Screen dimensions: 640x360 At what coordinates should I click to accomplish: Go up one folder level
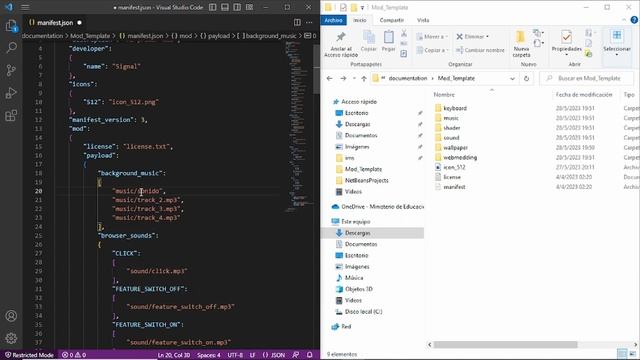pos(364,78)
